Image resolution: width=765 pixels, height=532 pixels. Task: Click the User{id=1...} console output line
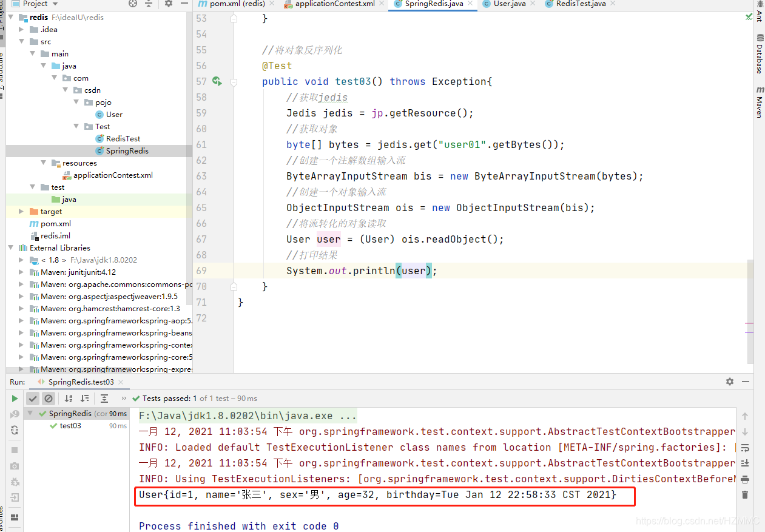coord(377,495)
